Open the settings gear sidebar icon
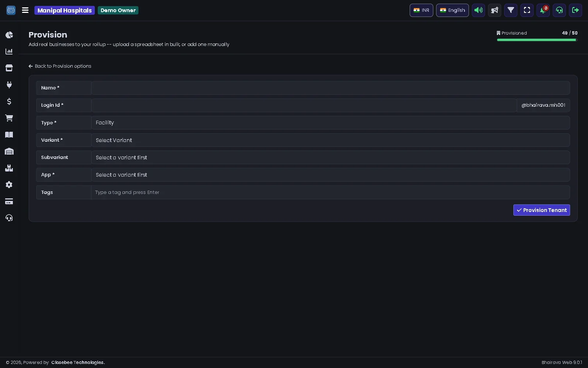 point(9,185)
